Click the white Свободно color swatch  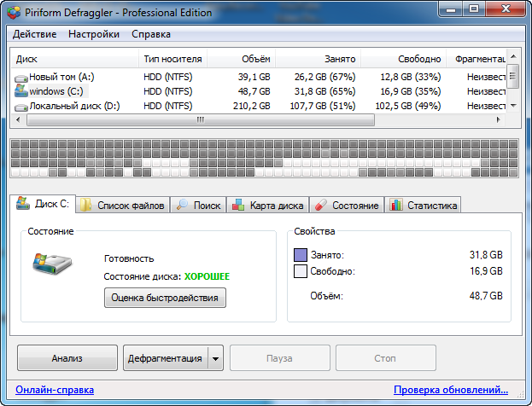(301, 271)
